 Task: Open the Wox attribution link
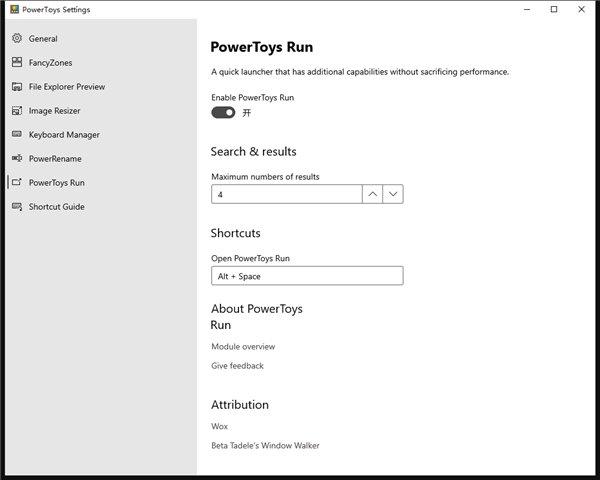point(219,426)
